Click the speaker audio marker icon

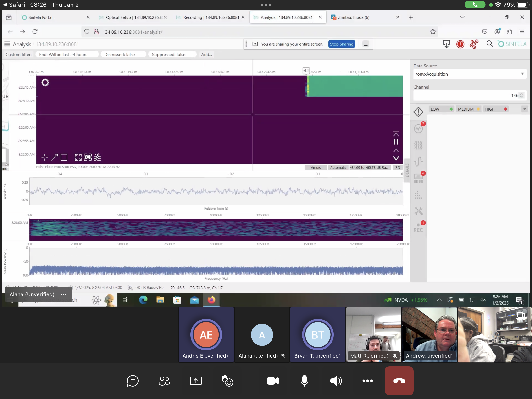click(305, 71)
